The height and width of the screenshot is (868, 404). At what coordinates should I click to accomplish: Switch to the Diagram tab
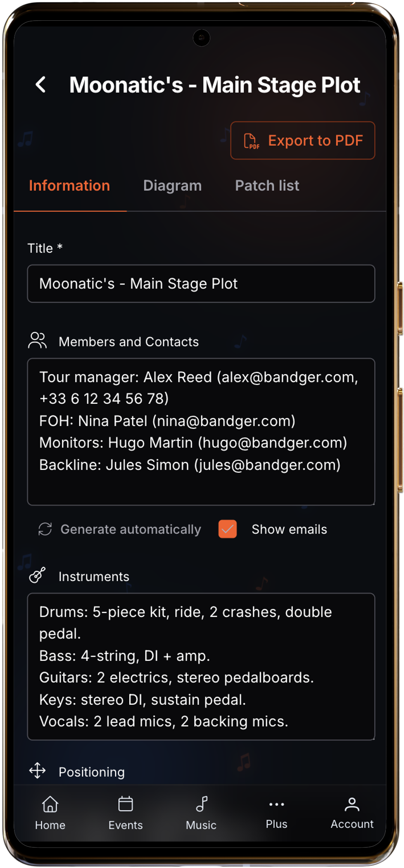point(172,186)
